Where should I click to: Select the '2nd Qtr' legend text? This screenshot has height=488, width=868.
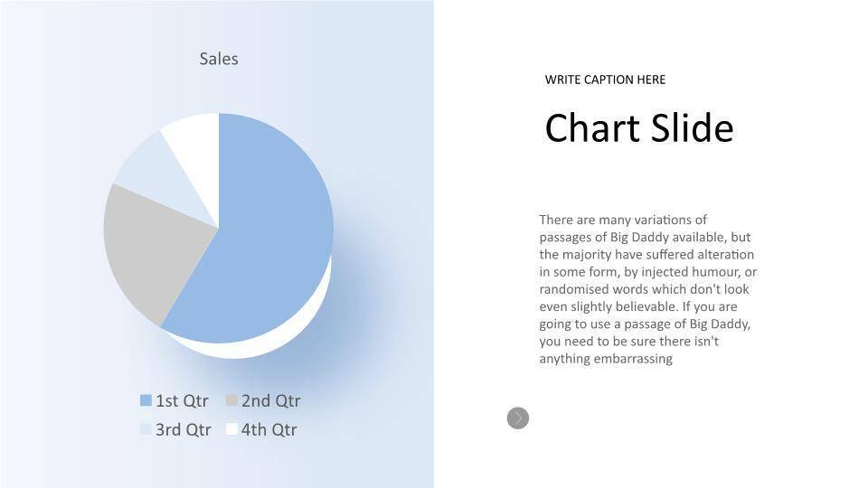[x=270, y=400]
